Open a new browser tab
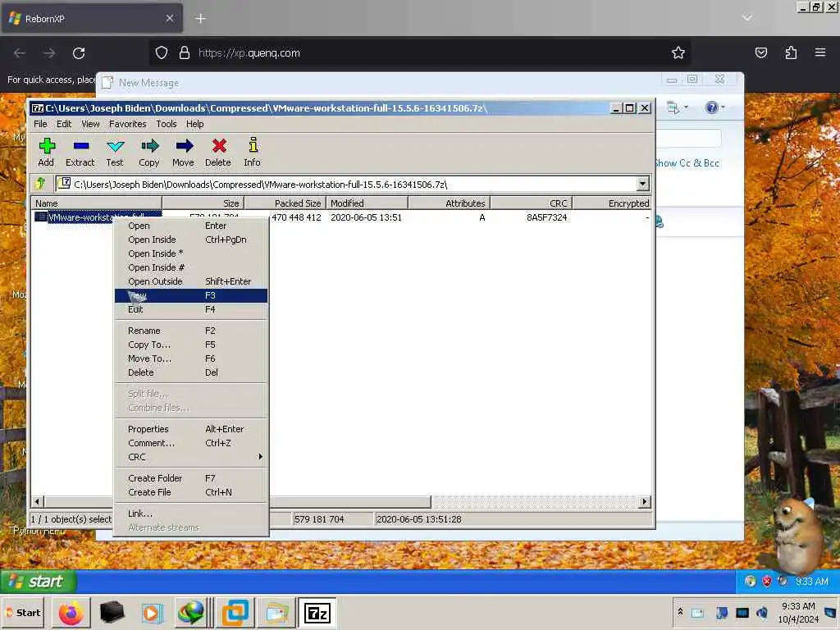840x630 pixels. coord(200,18)
